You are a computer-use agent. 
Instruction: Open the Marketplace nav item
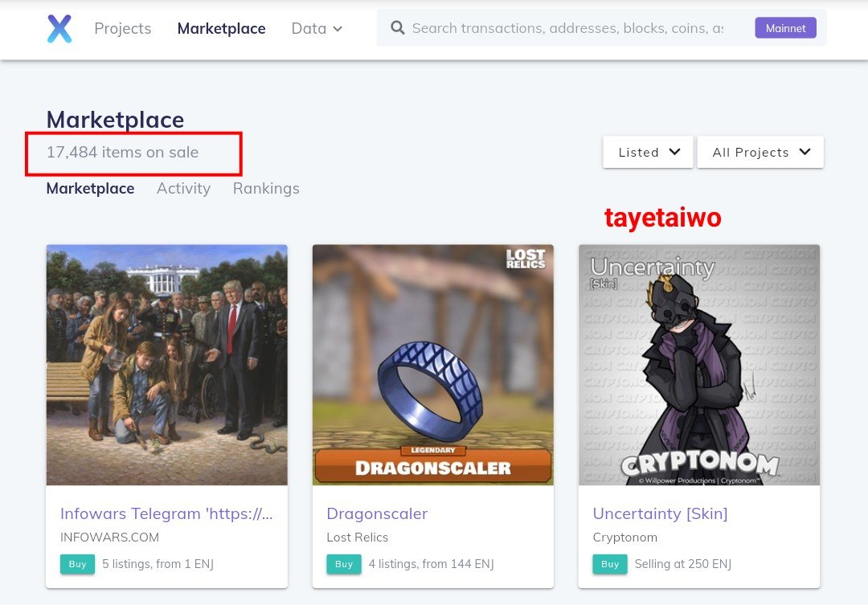222,28
